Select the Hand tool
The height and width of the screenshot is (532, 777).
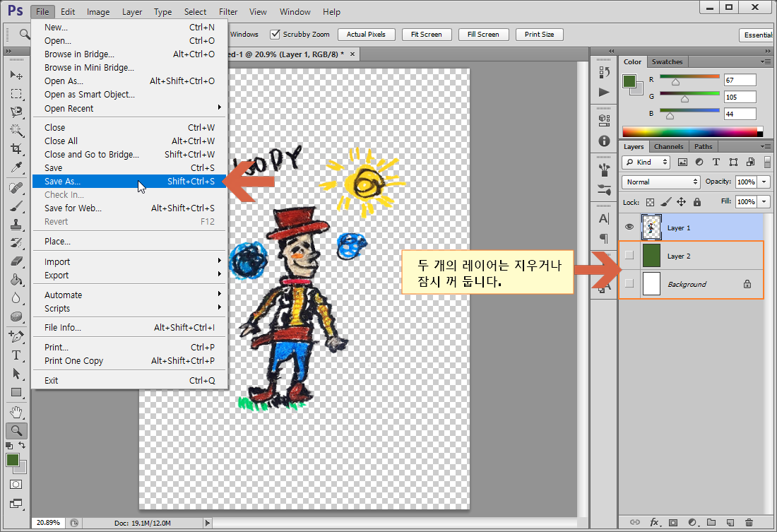coord(16,413)
